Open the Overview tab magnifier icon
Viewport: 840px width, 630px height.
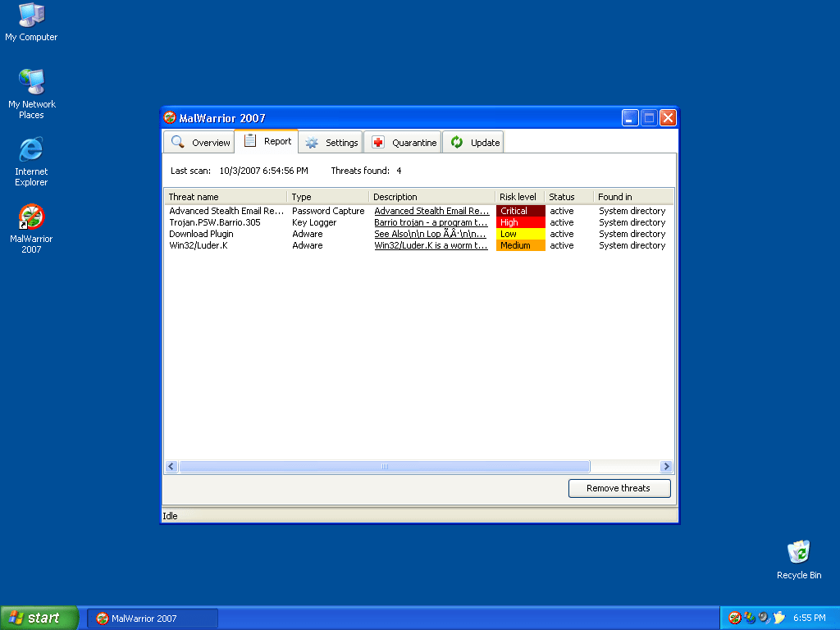tap(177, 142)
